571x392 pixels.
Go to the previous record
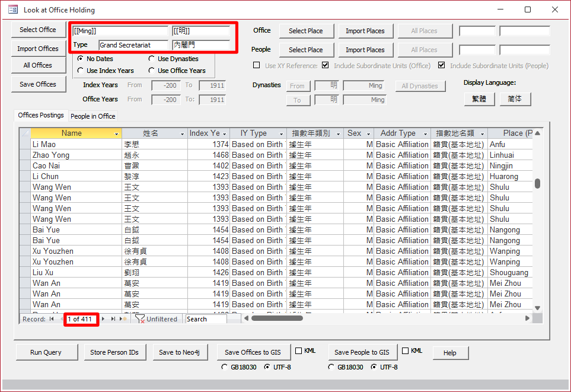point(60,319)
